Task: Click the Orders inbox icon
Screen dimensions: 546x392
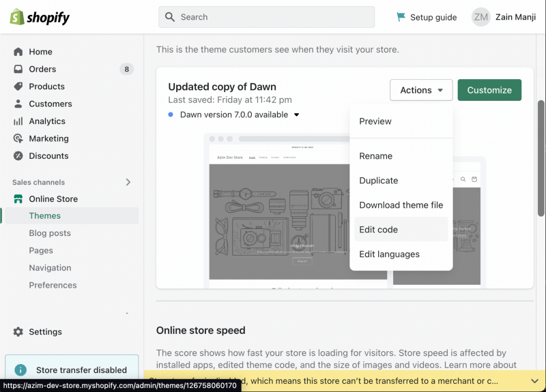Action: point(18,69)
